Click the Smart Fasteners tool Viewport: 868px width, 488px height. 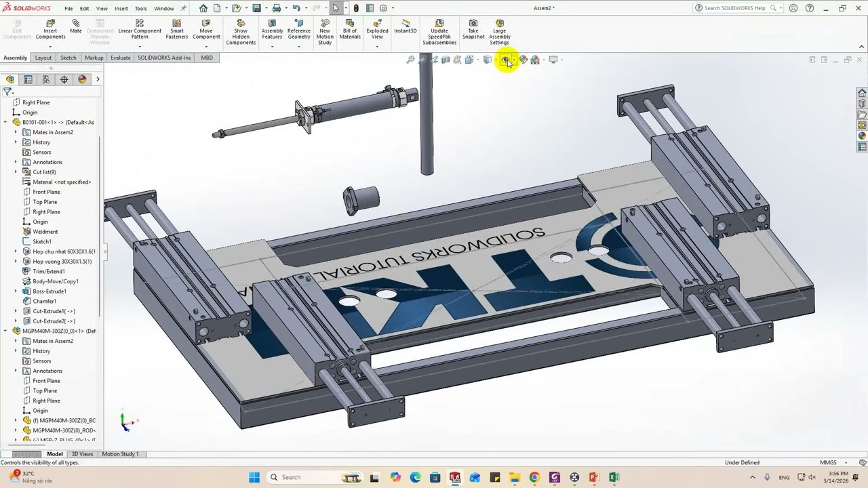(177, 29)
